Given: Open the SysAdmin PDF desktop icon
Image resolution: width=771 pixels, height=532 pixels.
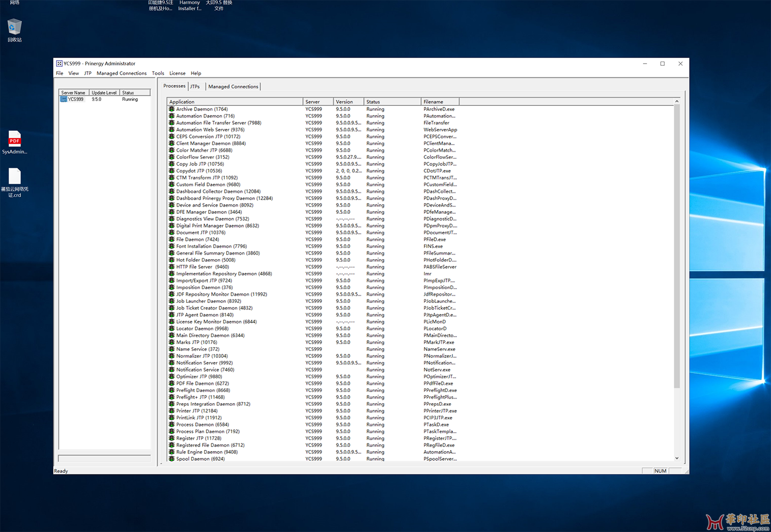Looking at the screenshot, I should 14,139.
